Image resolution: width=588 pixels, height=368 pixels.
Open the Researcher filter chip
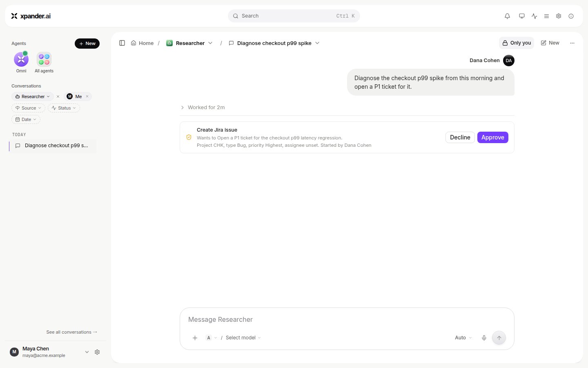(x=33, y=96)
